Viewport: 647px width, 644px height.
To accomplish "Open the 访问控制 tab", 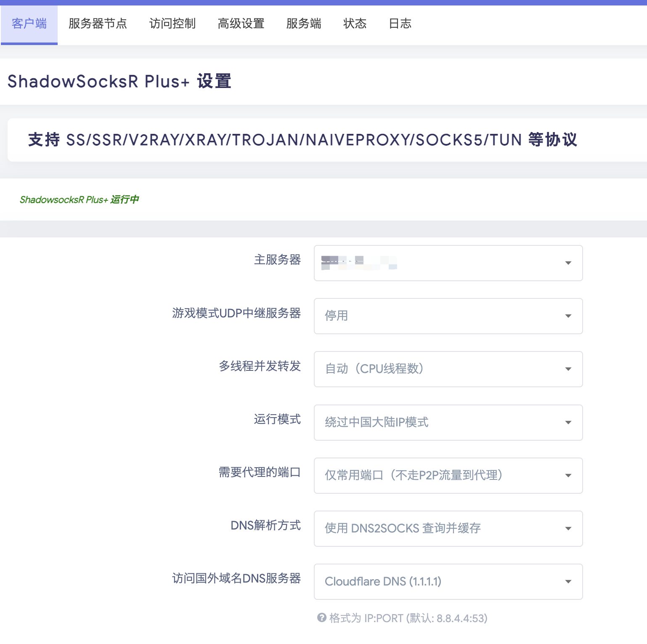I will (x=172, y=24).
